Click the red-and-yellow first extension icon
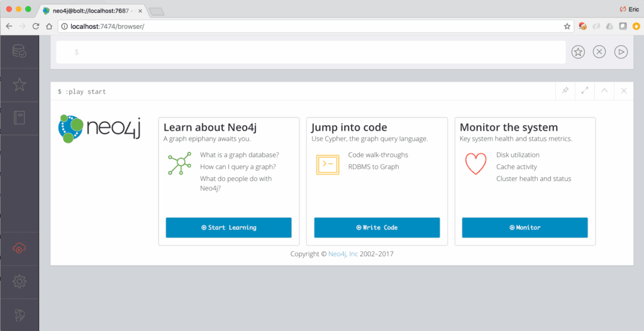 (583, 26)
